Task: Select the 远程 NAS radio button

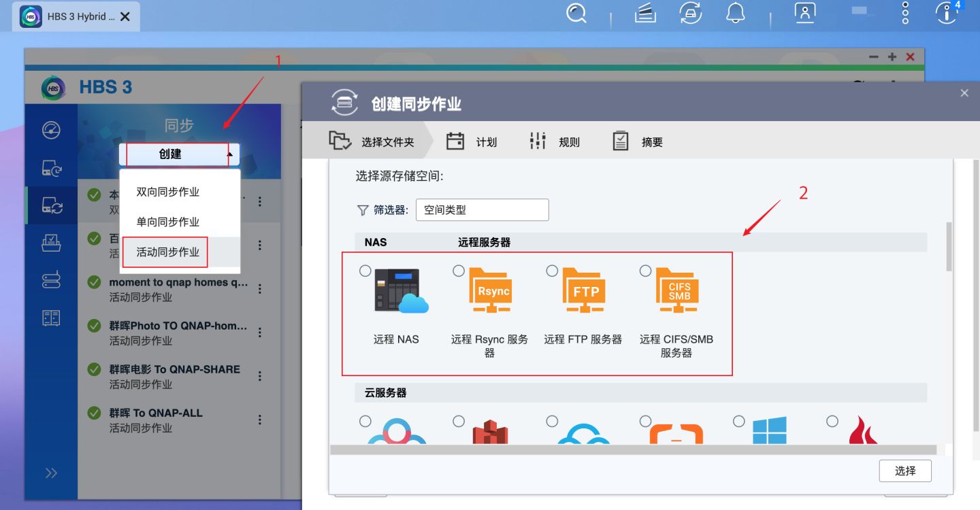Action: (365, 271)
